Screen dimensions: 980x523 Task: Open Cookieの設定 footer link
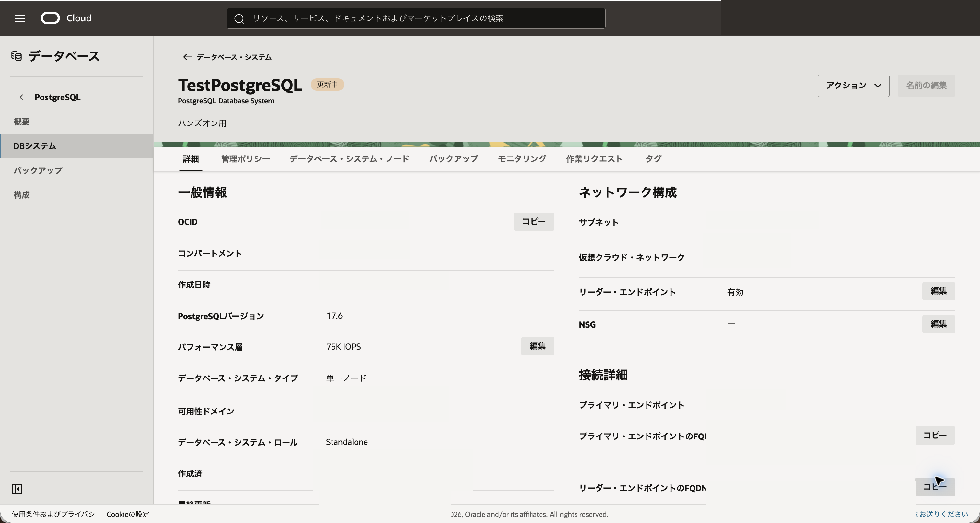(128, 514)
